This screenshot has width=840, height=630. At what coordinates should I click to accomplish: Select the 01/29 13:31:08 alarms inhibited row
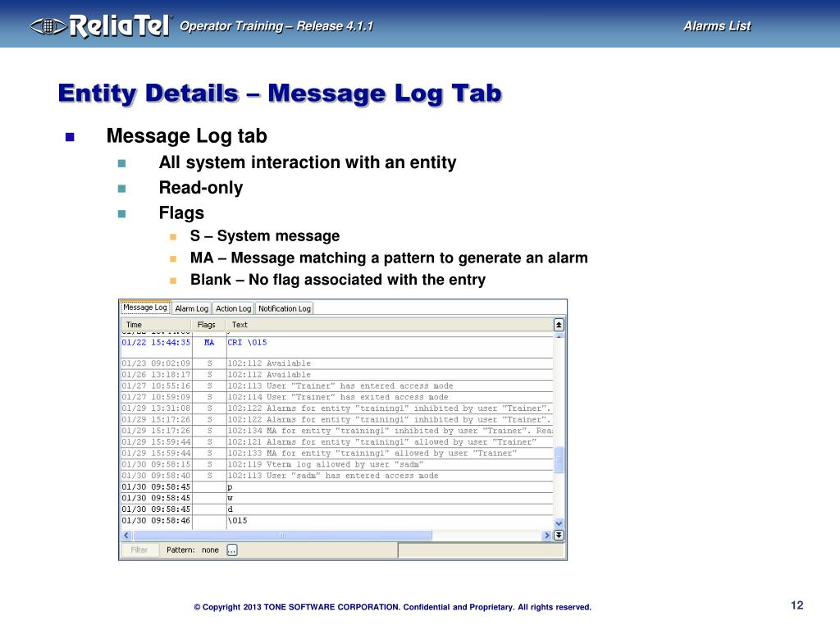pyautogui.click(x=336, y=409)
